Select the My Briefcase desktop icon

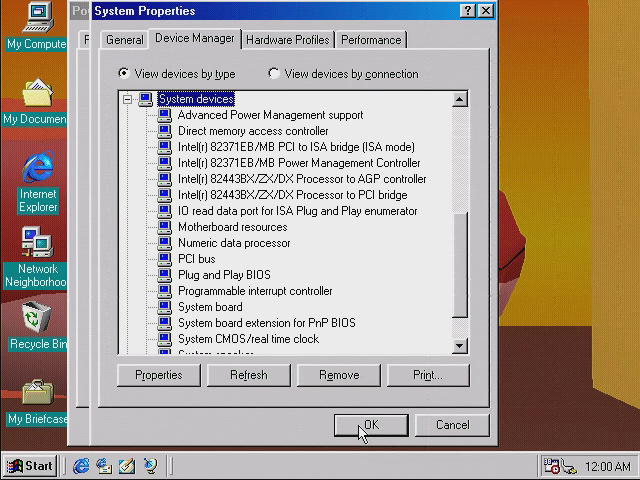point(38,392)
